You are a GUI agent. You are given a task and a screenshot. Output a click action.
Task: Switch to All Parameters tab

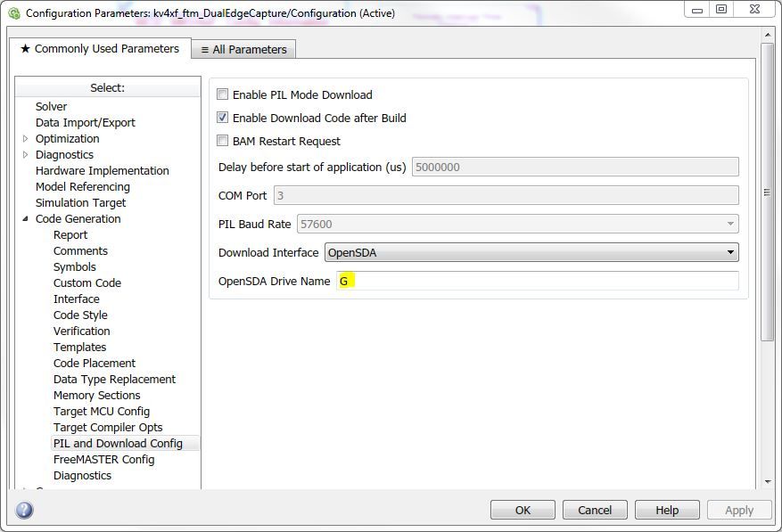[x=243, y=50]
